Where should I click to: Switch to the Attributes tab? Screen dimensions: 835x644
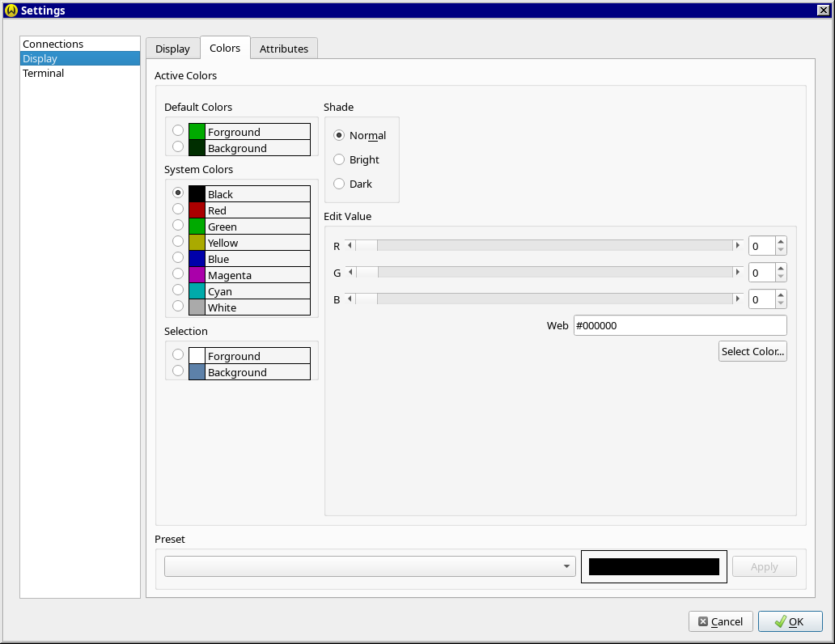[x=283, y=49]
